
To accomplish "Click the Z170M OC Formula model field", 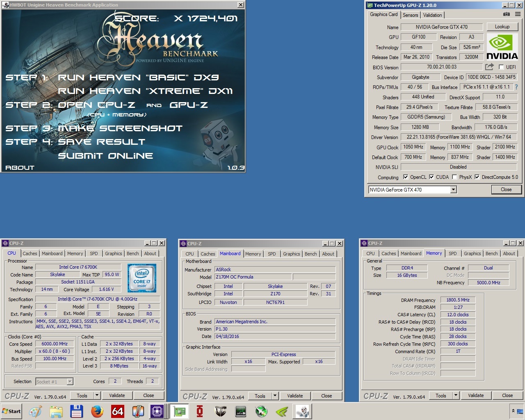I will click(253, 277).
